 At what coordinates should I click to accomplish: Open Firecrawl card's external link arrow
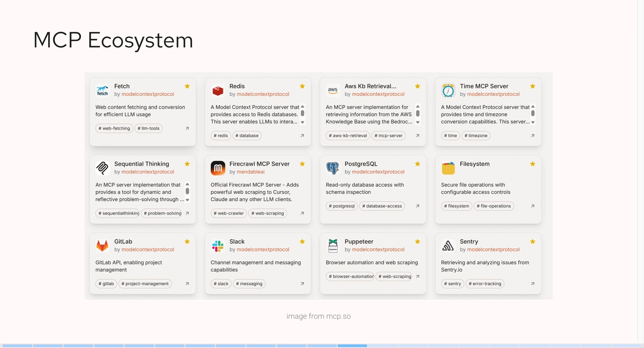coord(302,213)
